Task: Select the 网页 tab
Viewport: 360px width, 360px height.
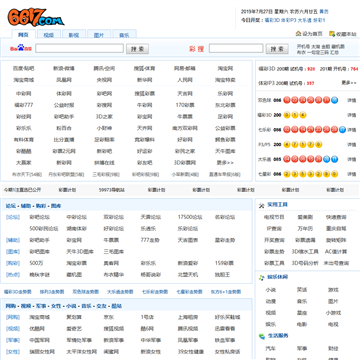Action: tap(23, 34)
